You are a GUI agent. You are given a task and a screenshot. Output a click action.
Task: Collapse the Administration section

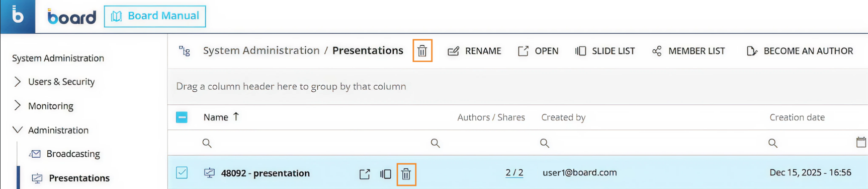click(x=18, y=130)
